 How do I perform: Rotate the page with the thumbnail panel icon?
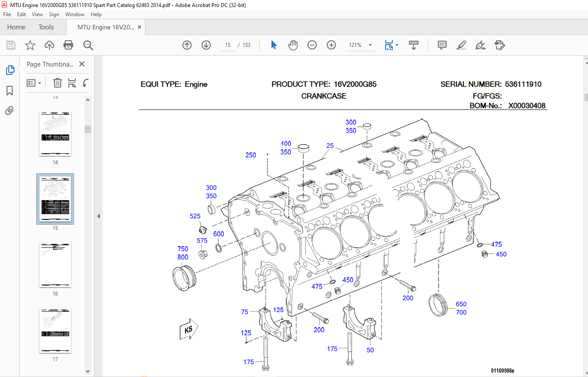86,83
